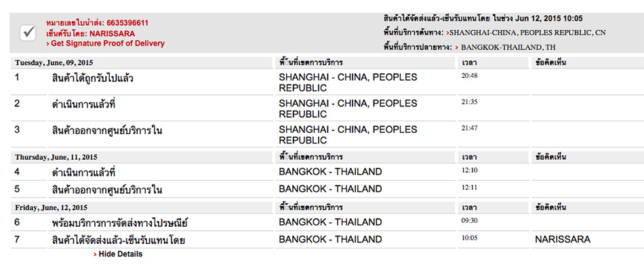Click the 10:05 delivery time in row 7
Screen dimensions: 644x279
pyautogui.click(x=469, y=238)
